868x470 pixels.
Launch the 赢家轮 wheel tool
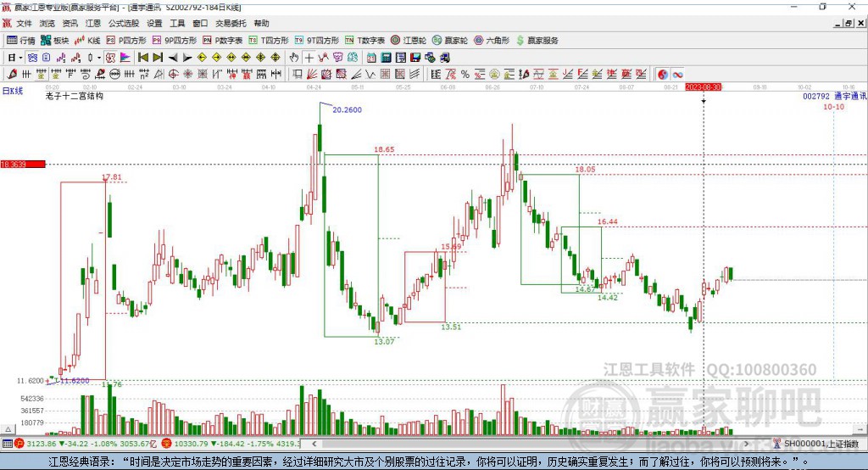(x=450, y=41)
